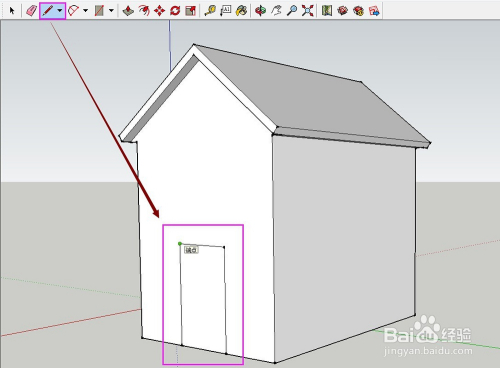The height and width of the screenshot is (368, 500).
Task: Pick the Tape Measure tool
Action: (210, 11)
